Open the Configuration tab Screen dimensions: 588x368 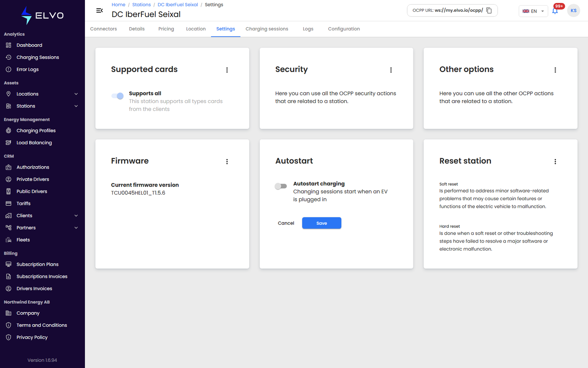(x=344, y=29)
